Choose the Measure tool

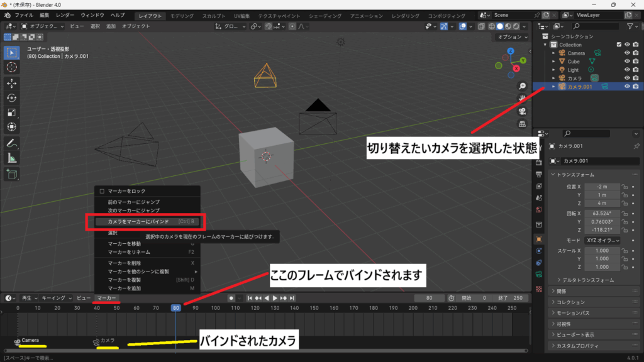12,158
